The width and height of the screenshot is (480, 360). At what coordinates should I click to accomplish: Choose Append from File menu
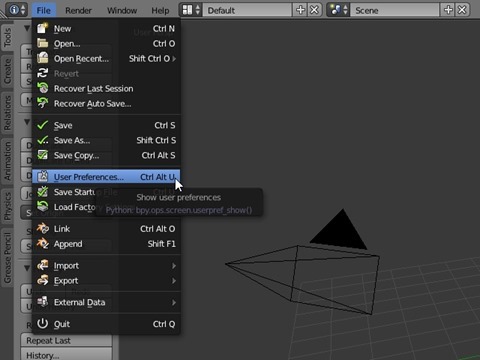[106, 244]
